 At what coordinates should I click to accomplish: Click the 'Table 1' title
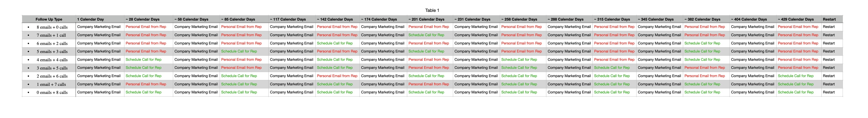click(432, 11)
